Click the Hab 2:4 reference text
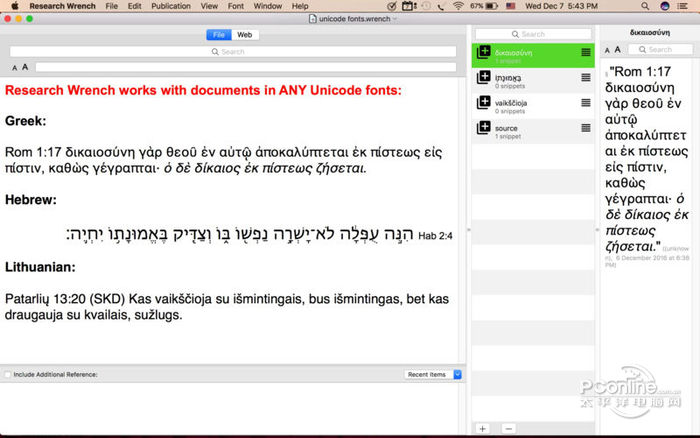Image resolution: width=700 pixels, height=438 pixels. click(x=435, y=236)
